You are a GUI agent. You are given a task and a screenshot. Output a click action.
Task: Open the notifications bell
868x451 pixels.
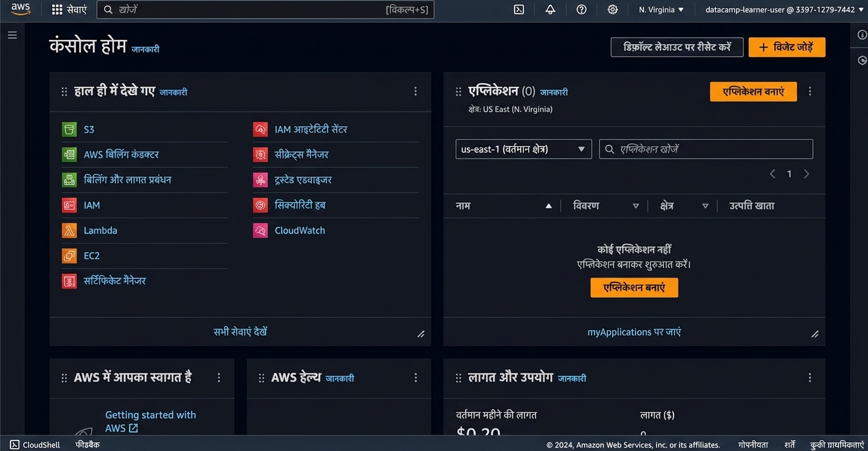[x=550, y=10]
